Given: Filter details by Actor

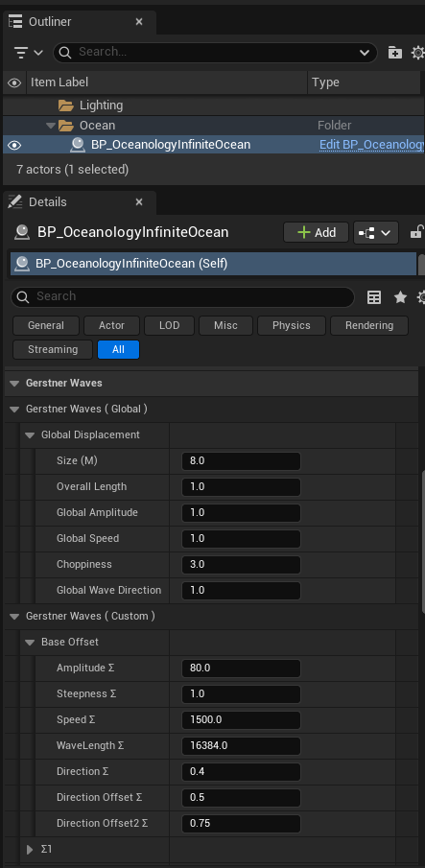Looking at the screenshot, I should 112,325.
